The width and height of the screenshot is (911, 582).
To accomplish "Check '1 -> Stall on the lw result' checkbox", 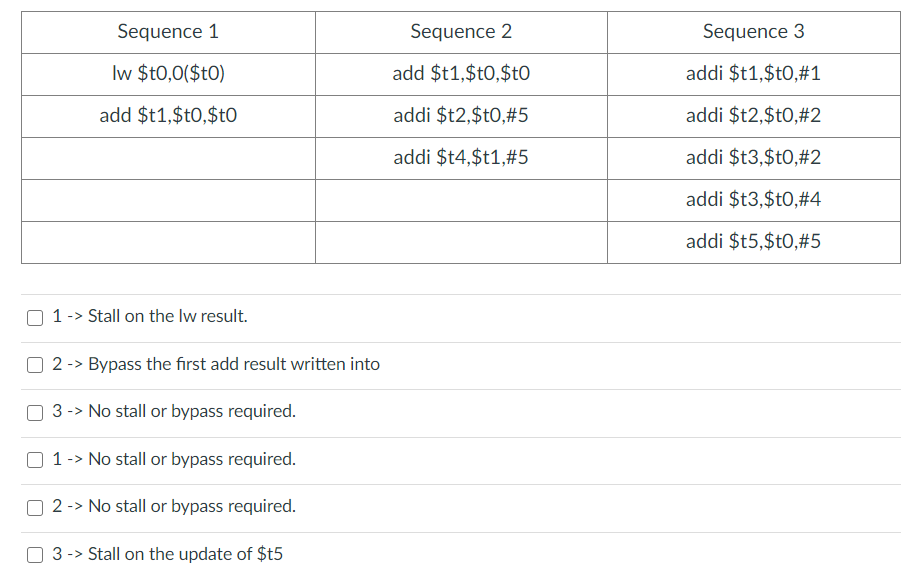I will (x=35, y=318).
